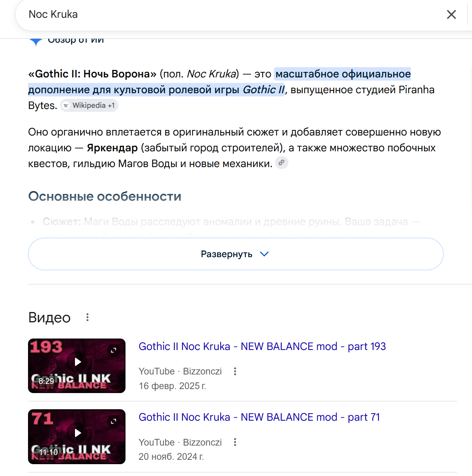Click the Wikipedia W icon in the source chip
This screenshot has width=472, height=476.
pos(66,105)
